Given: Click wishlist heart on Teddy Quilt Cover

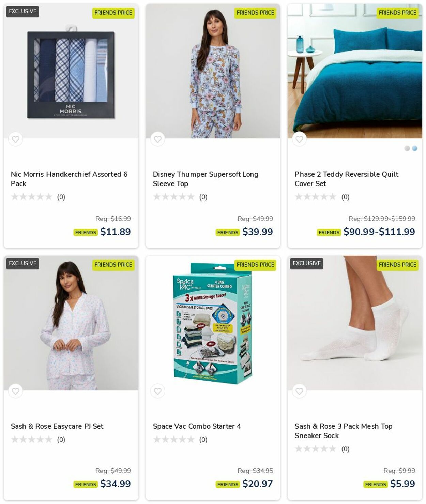Looking at the screenshot, I should click(x=299, y=139).
